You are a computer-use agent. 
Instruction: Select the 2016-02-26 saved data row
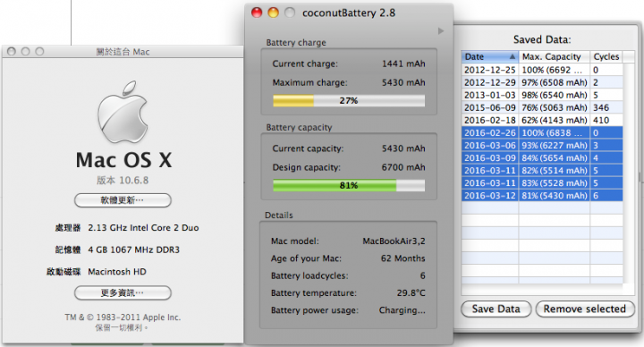pyautogui.click(x=542, y=132)
